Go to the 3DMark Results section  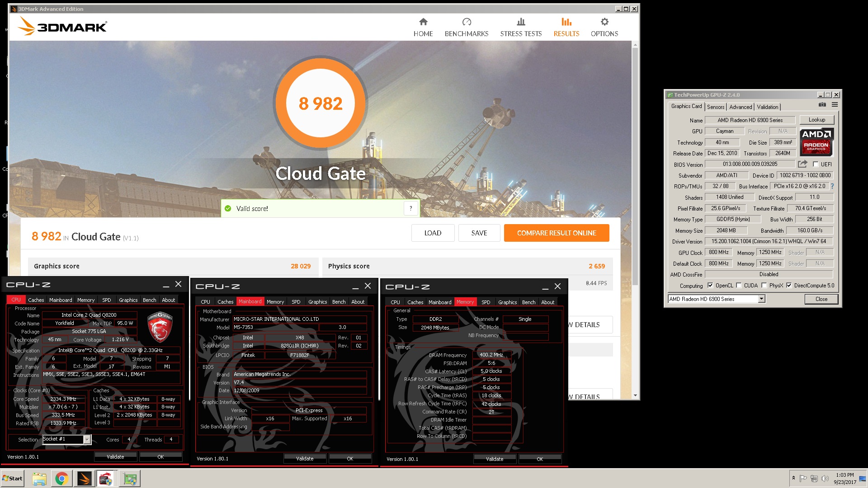(x=566, y=28)
